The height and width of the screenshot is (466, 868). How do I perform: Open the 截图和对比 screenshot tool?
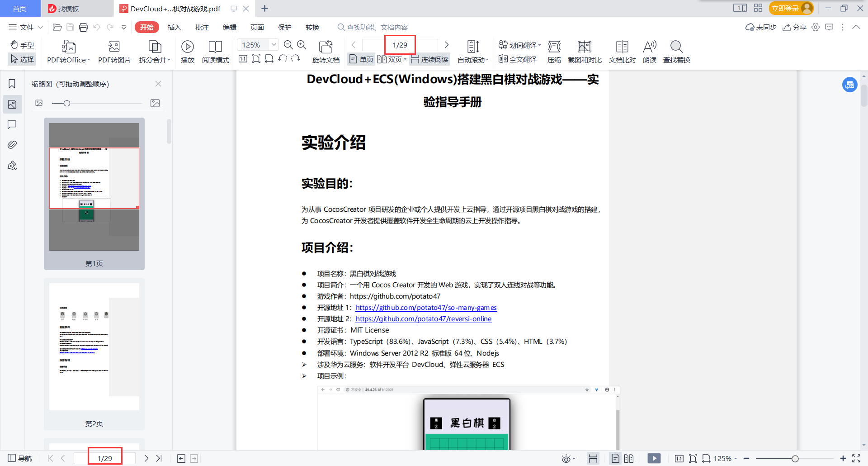pos(585,51)
